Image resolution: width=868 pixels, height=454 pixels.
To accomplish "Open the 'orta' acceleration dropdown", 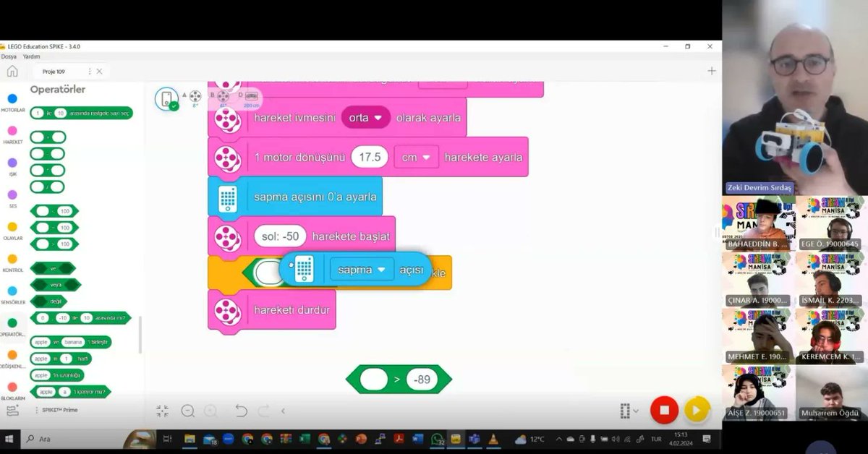I will click(x=366, y=118).
